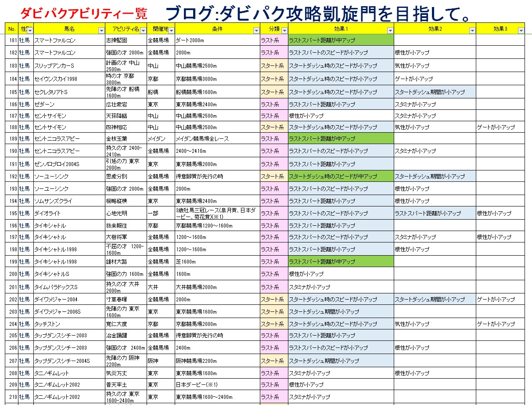Open the アビリティ名 column filter dropdown
This screenshot has height=405, width=532.
143,30
